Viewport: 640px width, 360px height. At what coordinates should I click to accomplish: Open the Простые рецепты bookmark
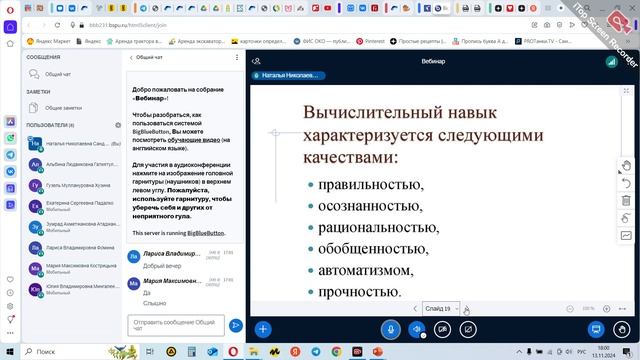click(x=418, y=41)
